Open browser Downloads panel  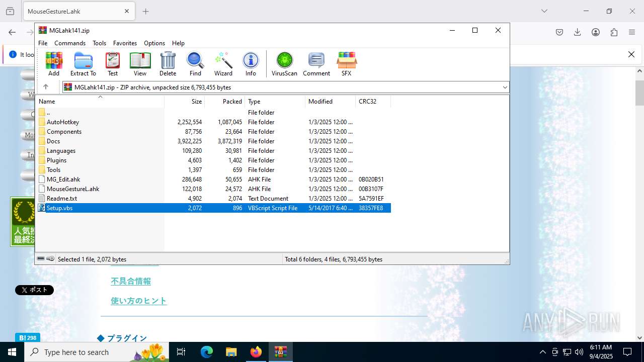tap(578, 32)
